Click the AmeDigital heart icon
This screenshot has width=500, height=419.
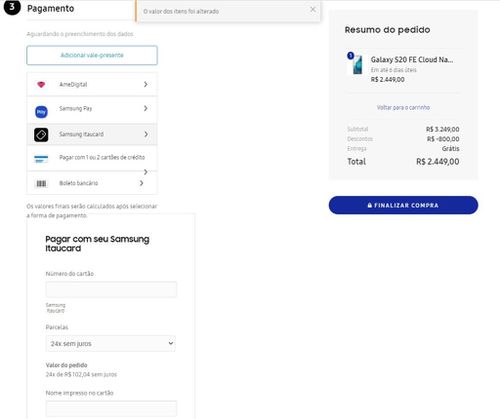(x=41, y=85)
